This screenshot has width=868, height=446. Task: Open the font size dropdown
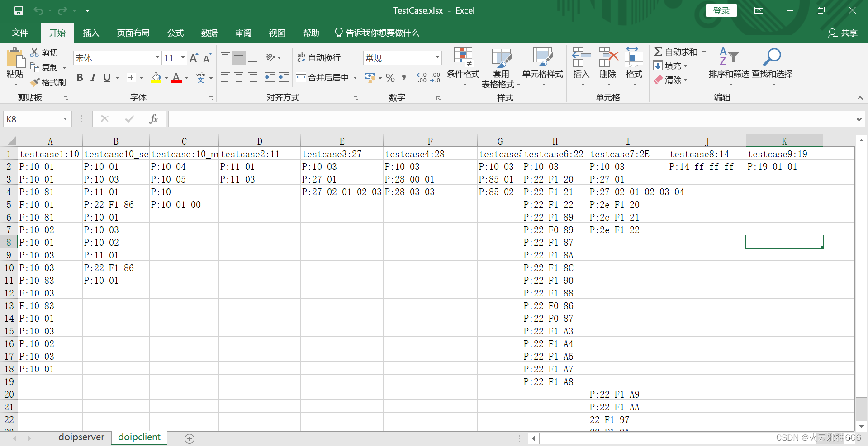coord(183,58)
